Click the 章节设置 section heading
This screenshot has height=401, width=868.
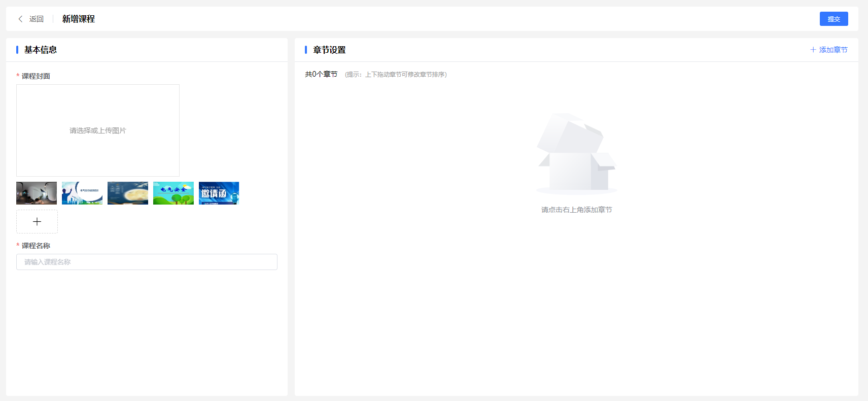click(329, 50)
